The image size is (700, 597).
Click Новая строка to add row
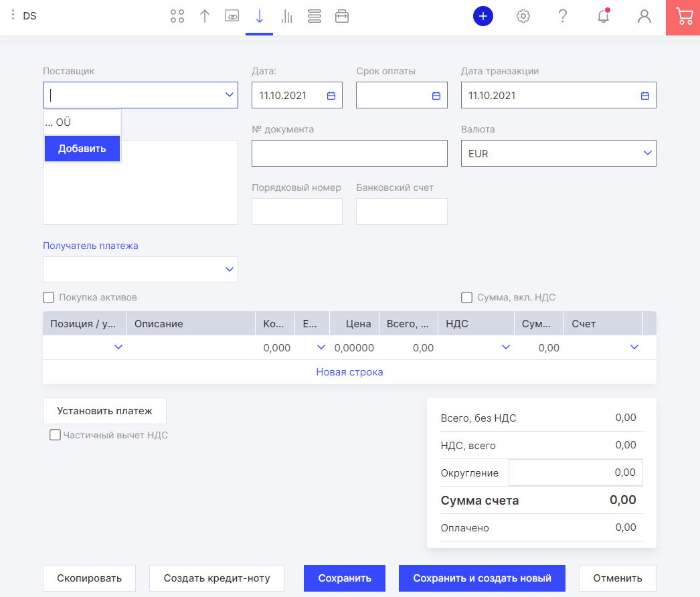(349, 372)
